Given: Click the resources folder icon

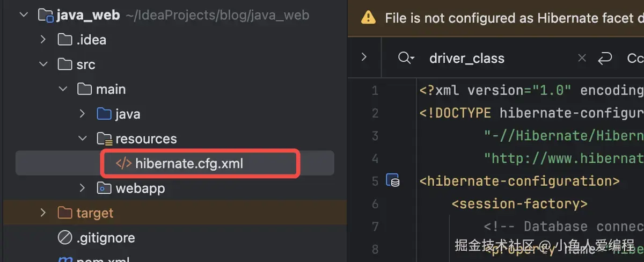Looking at the screenshot, I should (104, 139).
